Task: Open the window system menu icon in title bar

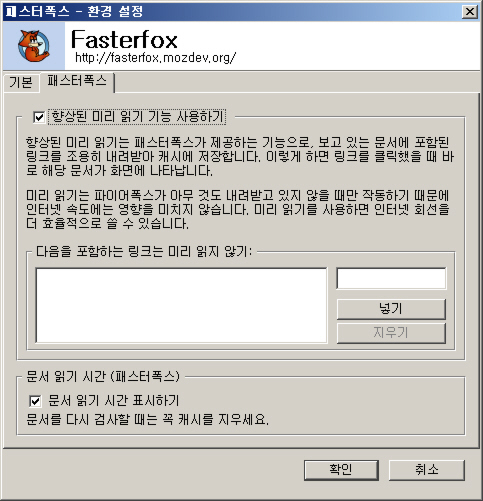Action: click(11, 12)
